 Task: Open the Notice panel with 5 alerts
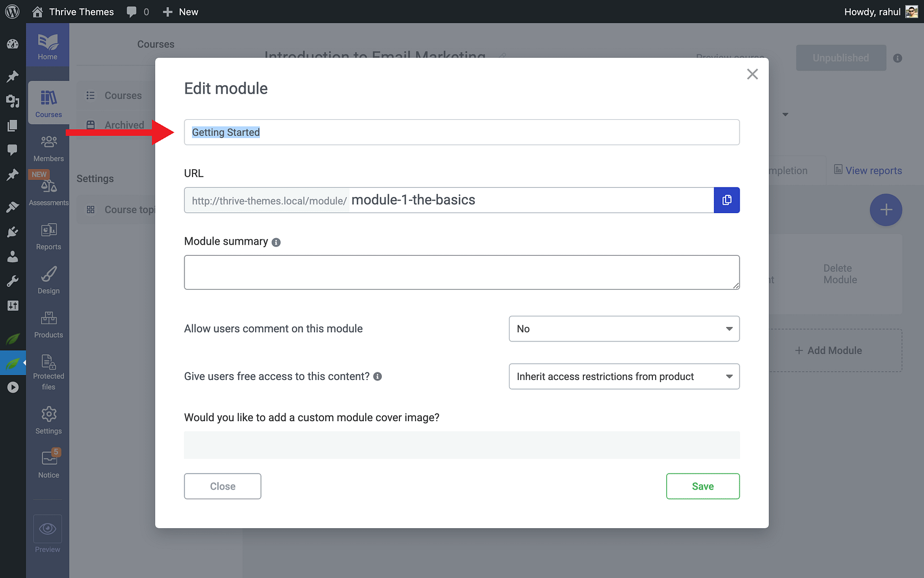48,463
